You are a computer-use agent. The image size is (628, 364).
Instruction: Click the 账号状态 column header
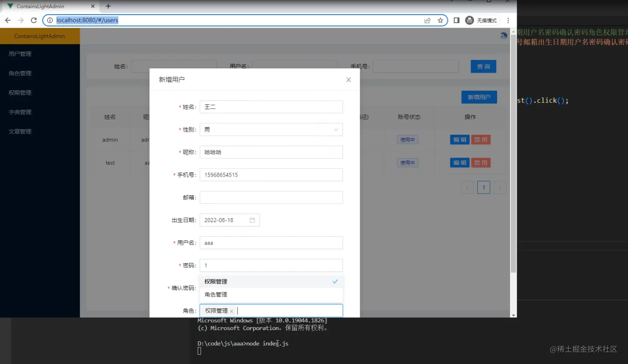pos(409,117)
